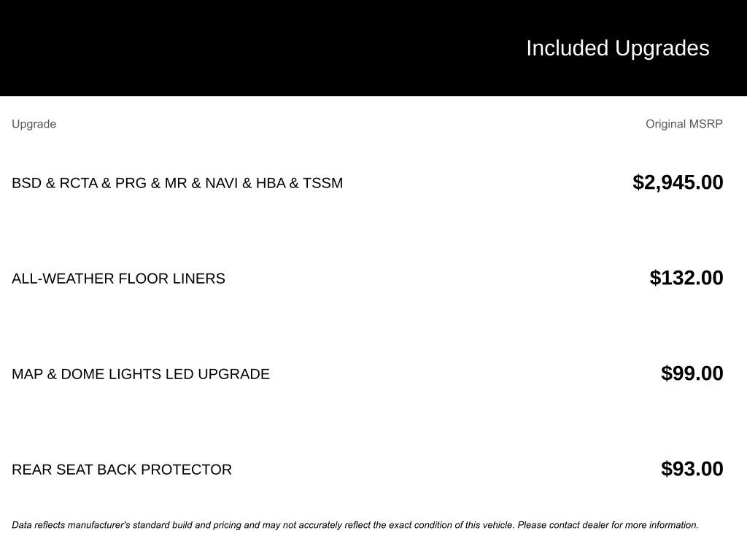747x560 pixels.
Task: Click REAR SEAT BACK PROTECTOR upgrade name
Action: (x=122, y=470)
